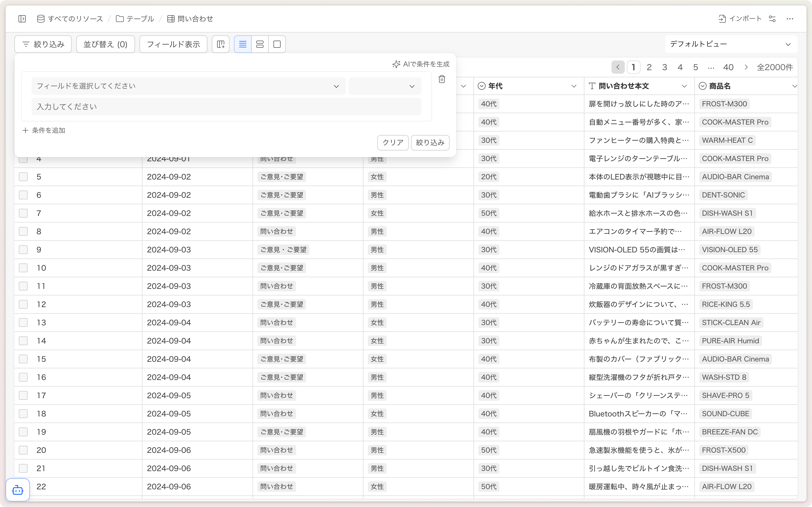Navigate to テーブル breadcrumb

[135, 19]
